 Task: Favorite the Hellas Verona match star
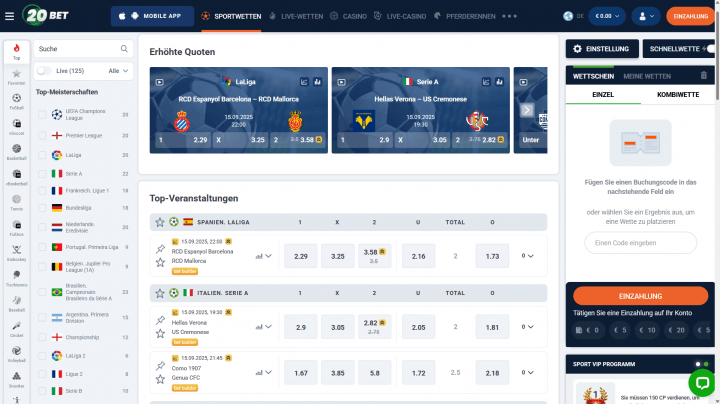point(160,333)
